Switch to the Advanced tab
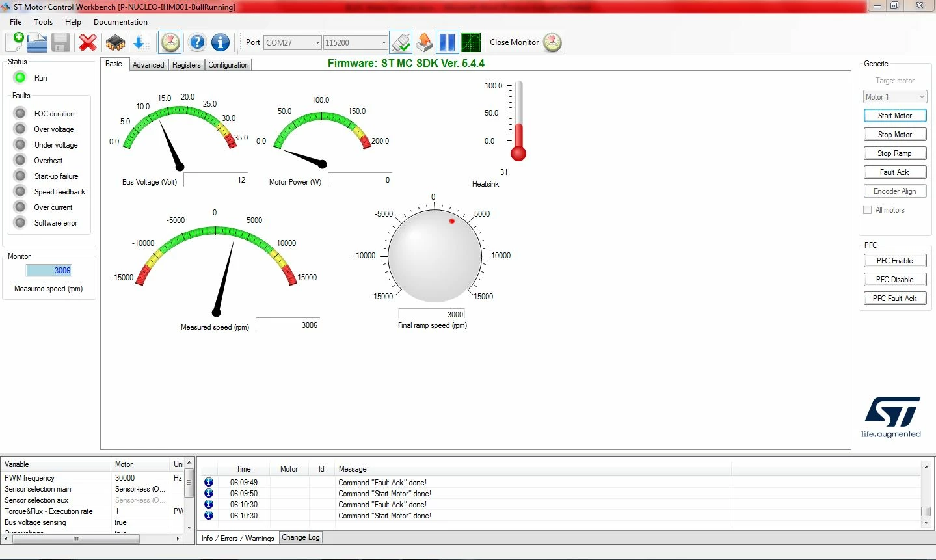 click(148, 65)
